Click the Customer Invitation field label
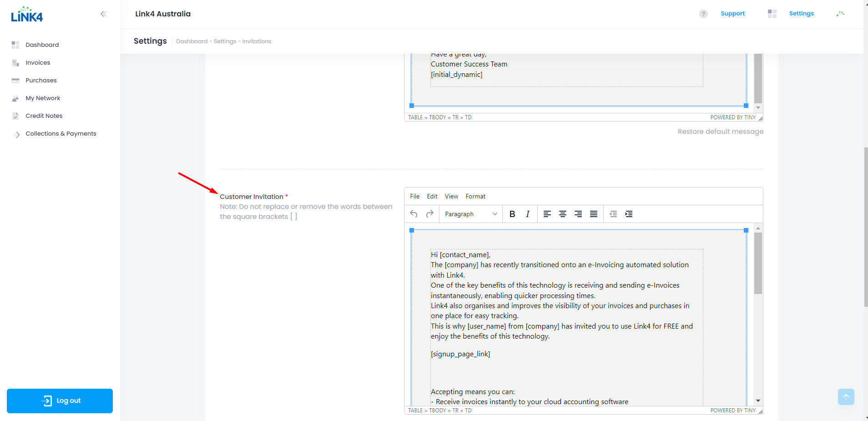The height and width of the screenshot is (421, 868). [x=252, y=197]
